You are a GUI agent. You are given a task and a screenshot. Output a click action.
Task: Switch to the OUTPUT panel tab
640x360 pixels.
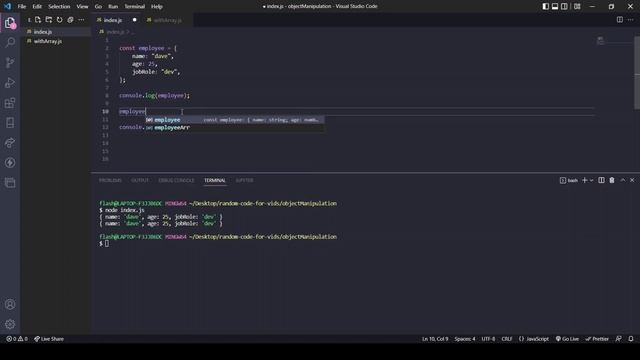tap(140, 180)
